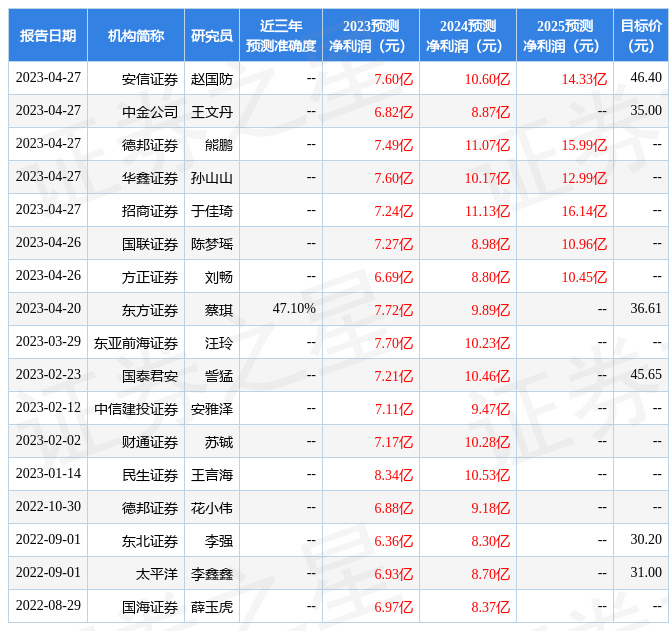Click the 10.45亿 2025 forecast value
The width and height of the screenshot is (669, 631).
(584, 277)
